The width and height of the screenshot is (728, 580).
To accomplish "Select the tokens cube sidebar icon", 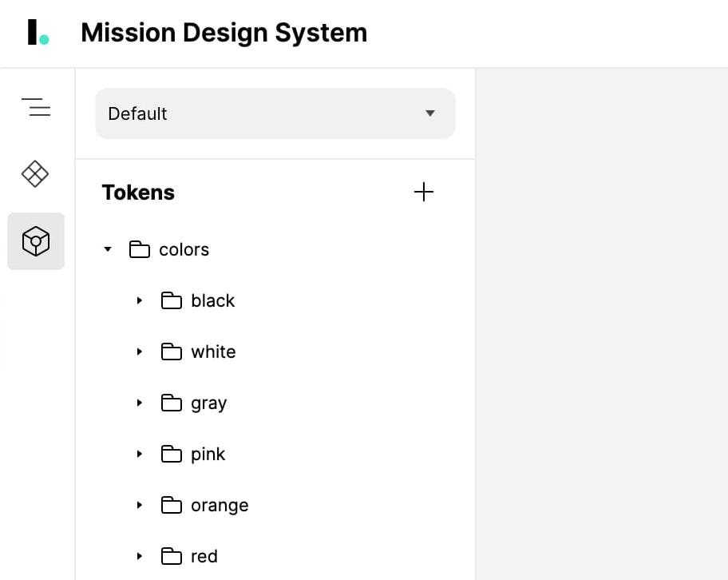I will pyautogui.click(x=36, y=241).
